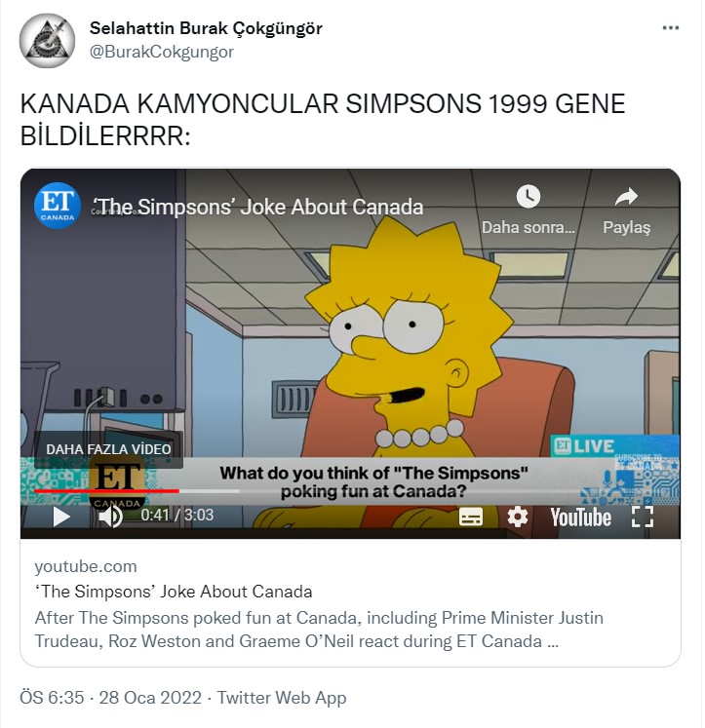This screenshot has height=728, width=705.
Task: Expand the DAHA FAZLA VİDEO panel
Action: 108,449
